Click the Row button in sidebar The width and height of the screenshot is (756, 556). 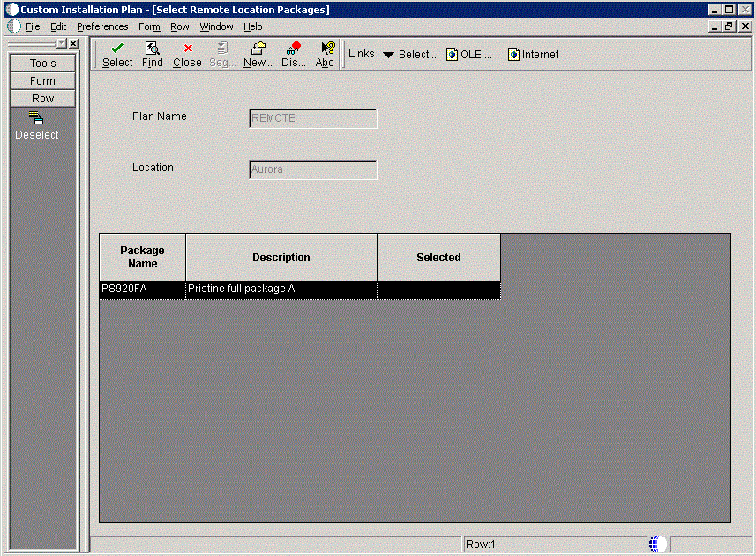pyautogui.click(x=42, y=98)
